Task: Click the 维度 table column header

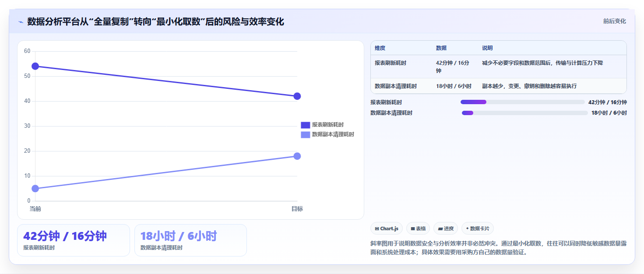Action: pyautogui.click(x=380, y=48)
